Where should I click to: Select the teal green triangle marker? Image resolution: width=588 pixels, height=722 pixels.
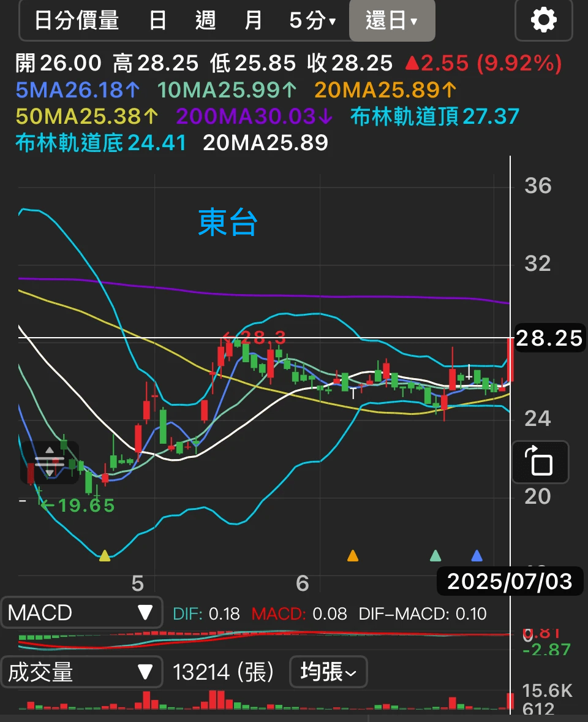click(435, 556)
